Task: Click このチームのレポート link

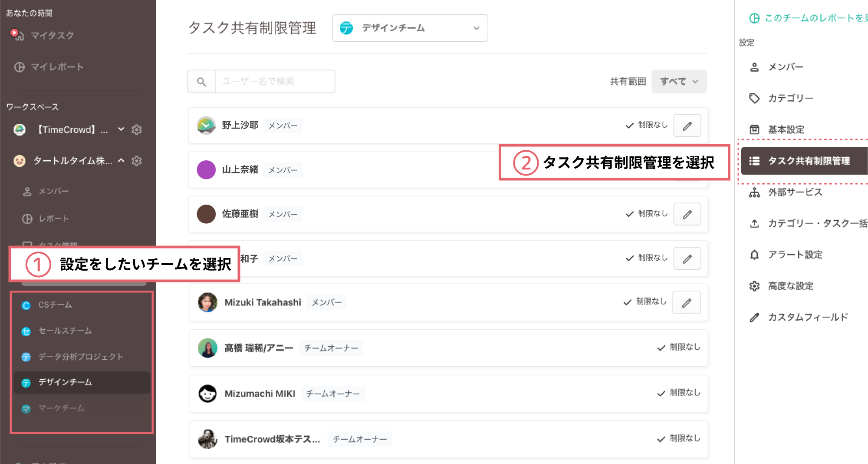Action: (812, 18)
